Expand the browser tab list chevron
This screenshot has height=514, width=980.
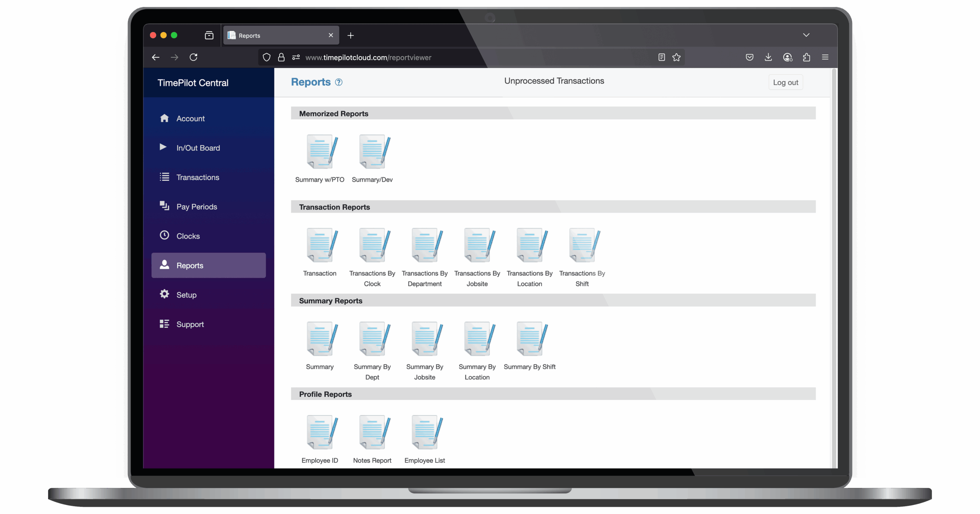(806, 35)
